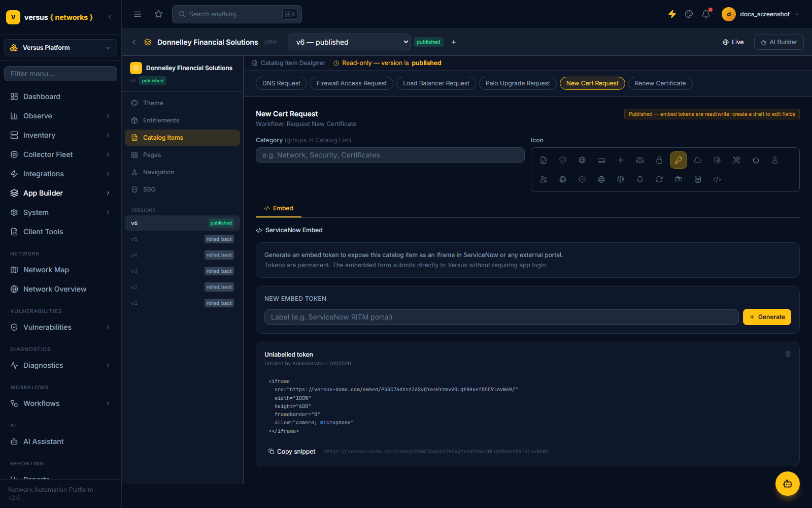Favorite this page with the star icon
Screen dimensions: 812x508
(159, 14)
